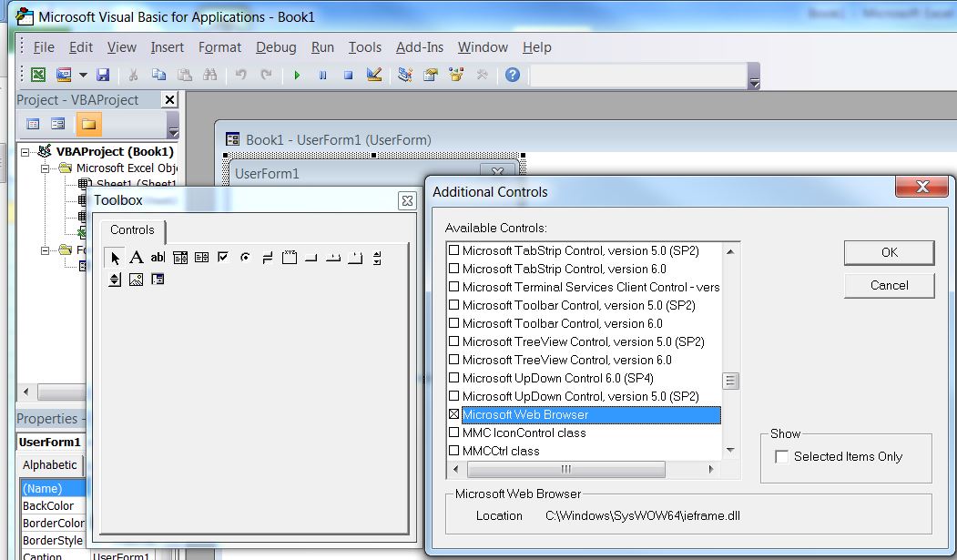Check Microsoft Terminal Services Client Control
This screenshot has width=957, height=560.
454,287
